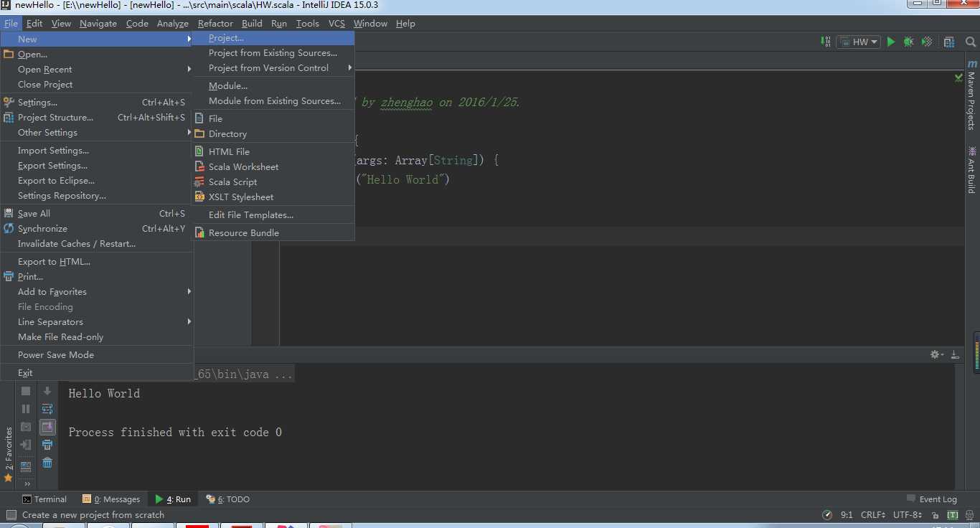This screenshot has width=980, height=528.
Task: Click the restore layout icon in Run panel
Action: [x=26, y=466]
